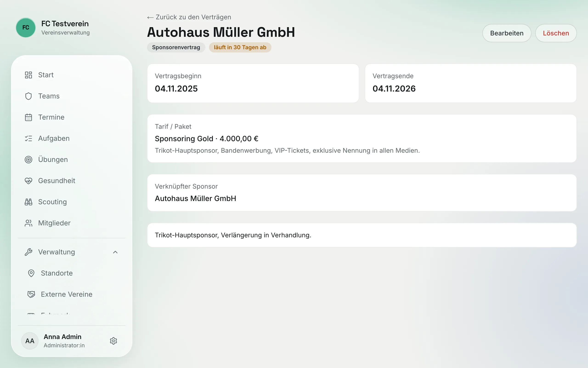Click the Vertragsende date 04.11.2026
The height and width of the screenshot is (368, 588).
(x=394, y=89)
